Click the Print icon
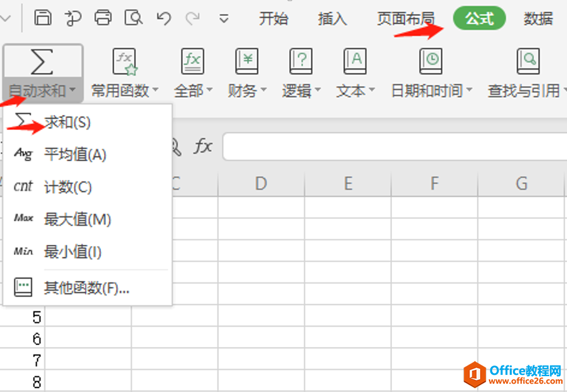Screen dimensions: 567x392 click(x=103, y=17)
